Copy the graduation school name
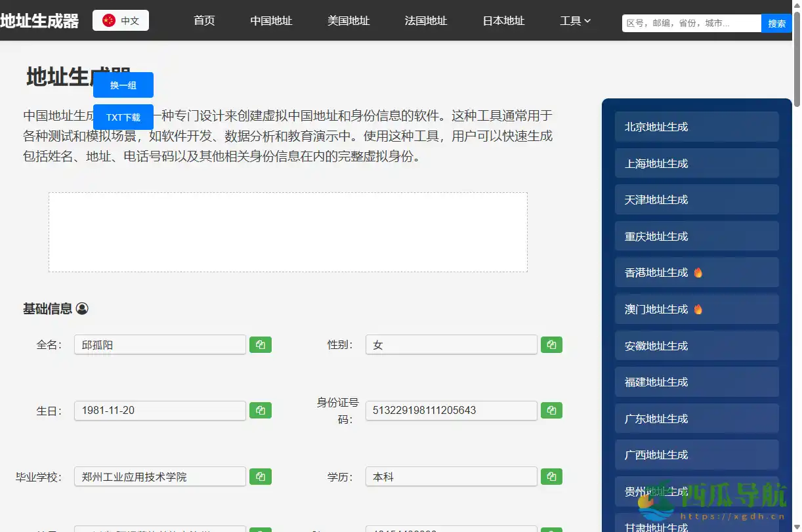Image resolution: width=802 pixels, height=532 pixels. 261,477
